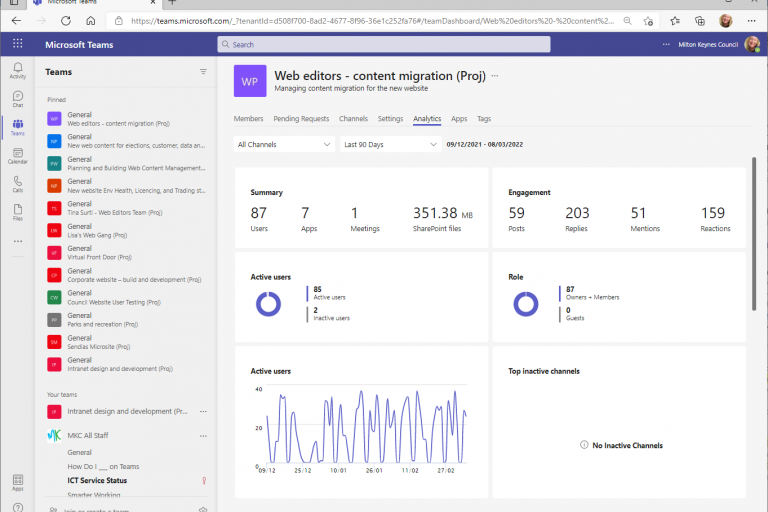Viewport: 768px width, 512px height.
Task: Open the profile avatar in Teams header
Action: point(752,44)
